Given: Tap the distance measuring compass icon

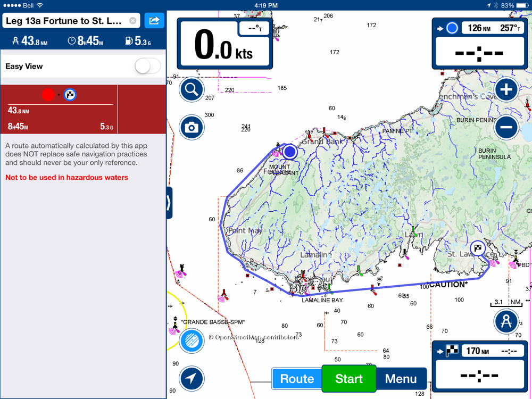Looking at the screenshot, I should [506, 322].
